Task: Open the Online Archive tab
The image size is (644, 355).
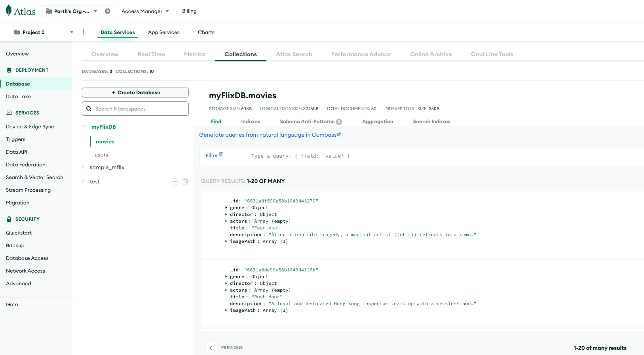Action: (x=431, y=54)
